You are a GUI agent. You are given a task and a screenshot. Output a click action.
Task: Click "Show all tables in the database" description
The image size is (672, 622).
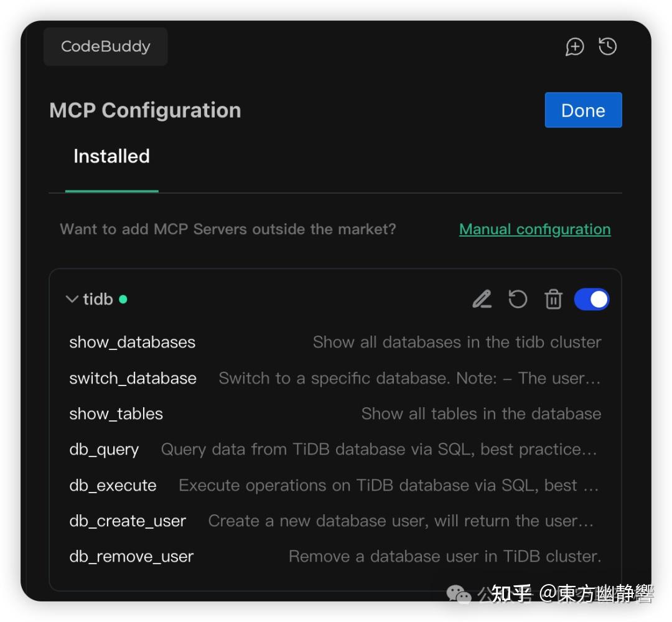(x=481, y=414)
